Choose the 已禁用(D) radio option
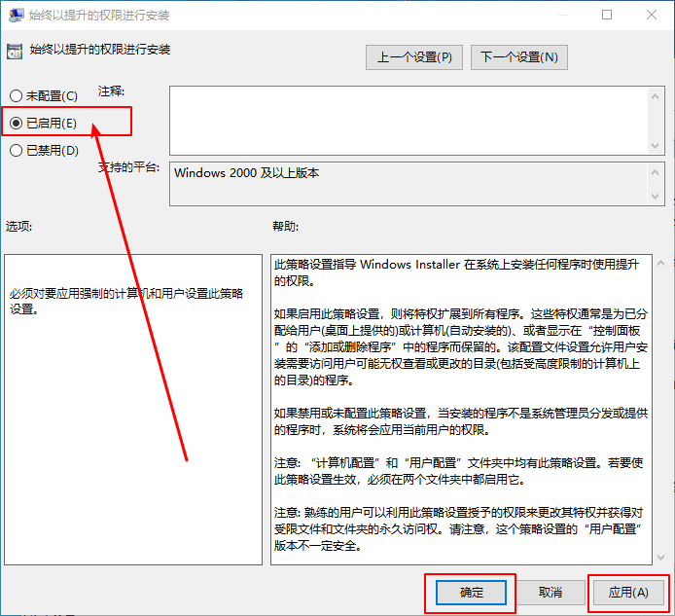The width and height of the screenshot is (675, 616). 16,151
